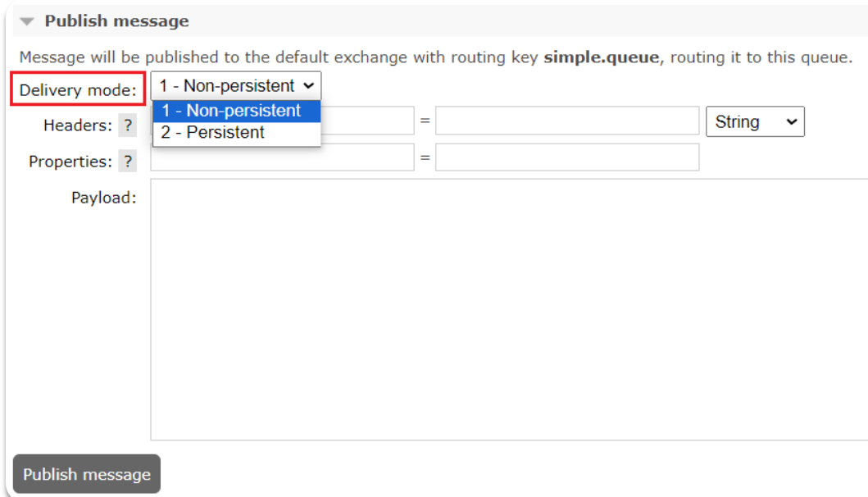
Task: Click the 'Delivery mode:' label
Action: (x=78, y=89)
